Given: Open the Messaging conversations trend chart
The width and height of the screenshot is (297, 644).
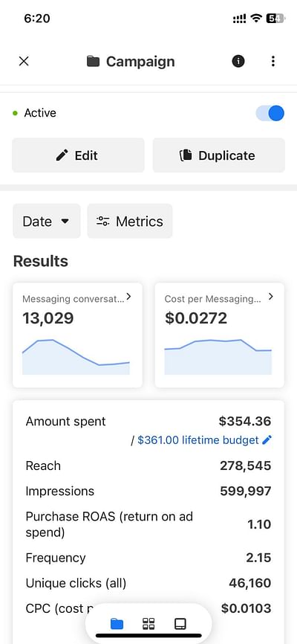Looking at the screenshot, I should [76, 357].
